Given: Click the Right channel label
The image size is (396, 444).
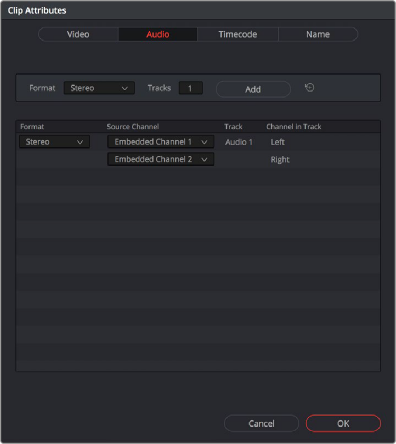Looking at the screenshot, I should point(280,160).
